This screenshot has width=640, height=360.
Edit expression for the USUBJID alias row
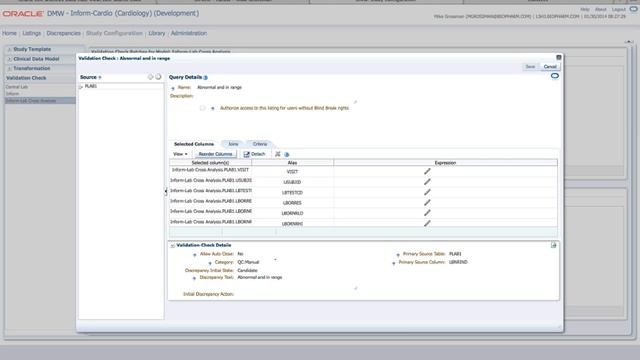427,182
